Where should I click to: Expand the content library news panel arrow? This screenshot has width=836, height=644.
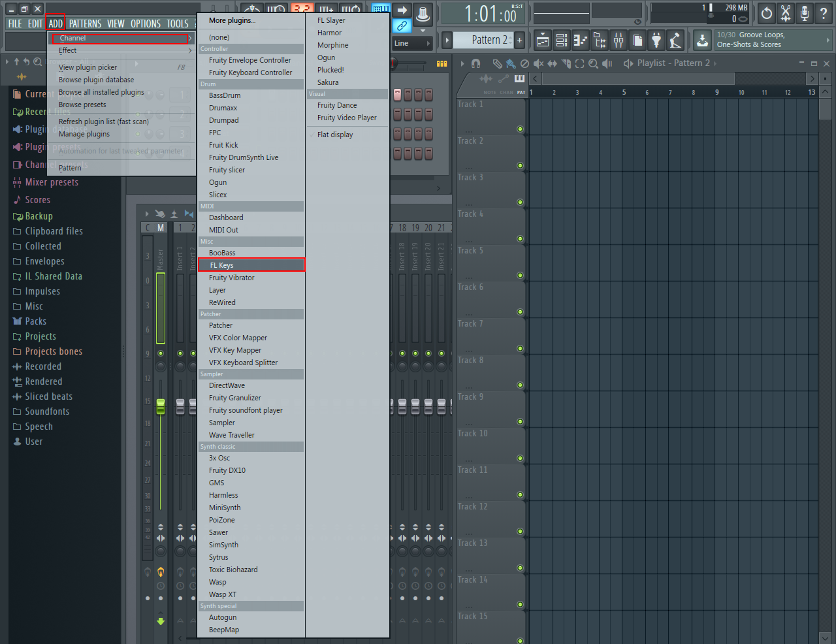click(x=828, y=40)
